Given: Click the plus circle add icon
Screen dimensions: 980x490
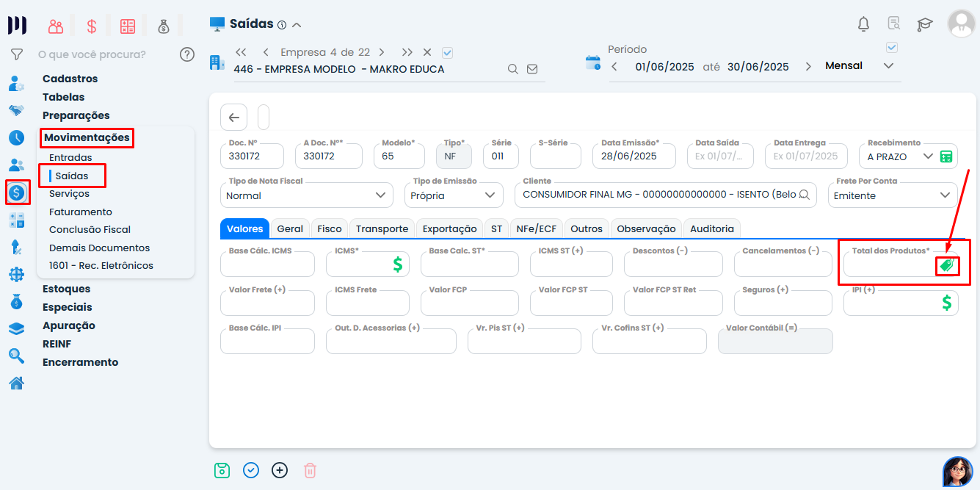Looking at the screenshot, I should [280, 470].
